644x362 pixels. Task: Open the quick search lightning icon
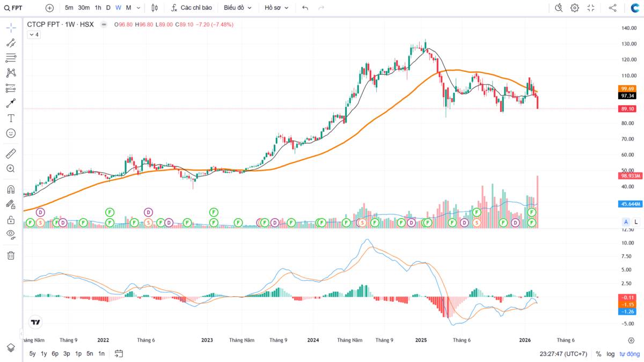559,8
